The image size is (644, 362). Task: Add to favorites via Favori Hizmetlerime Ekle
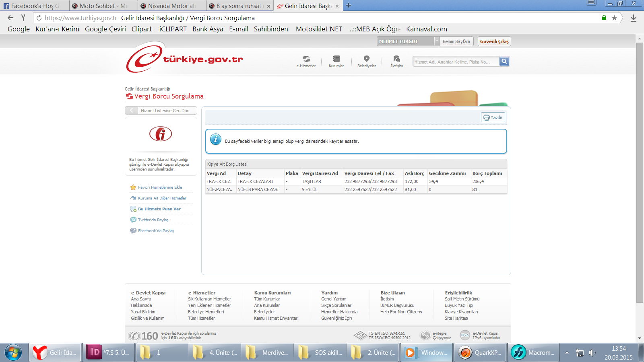[160, 187]
